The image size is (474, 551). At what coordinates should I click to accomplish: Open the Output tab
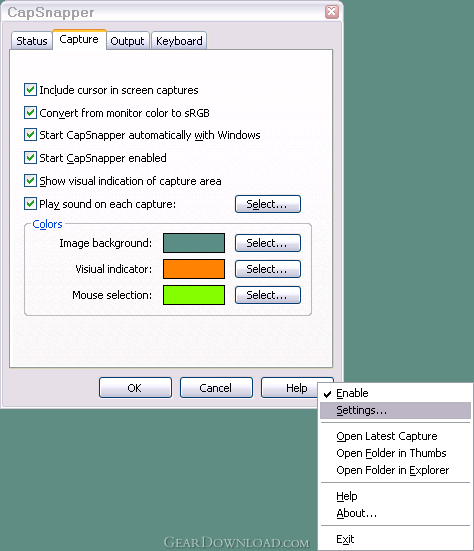[128, 41]
